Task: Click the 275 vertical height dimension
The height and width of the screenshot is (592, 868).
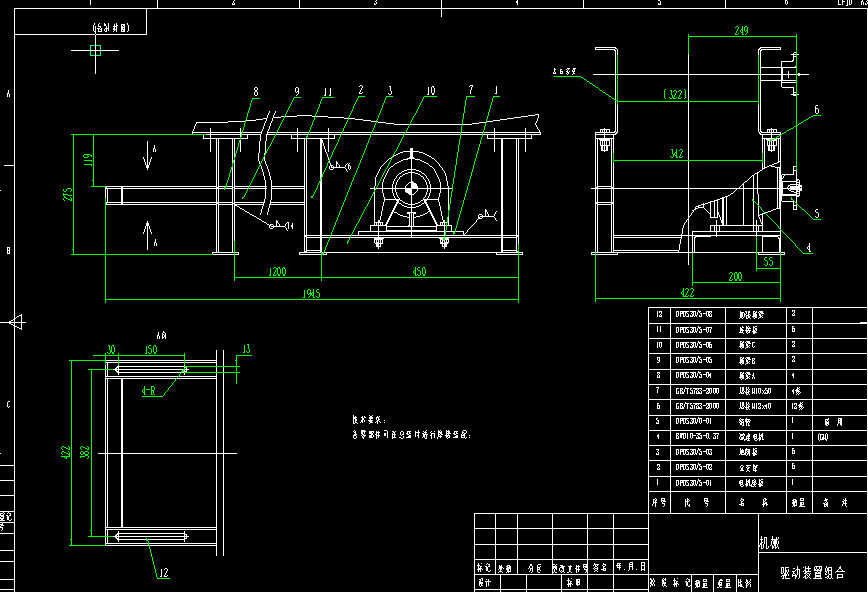Action: [x=68, y=194]
